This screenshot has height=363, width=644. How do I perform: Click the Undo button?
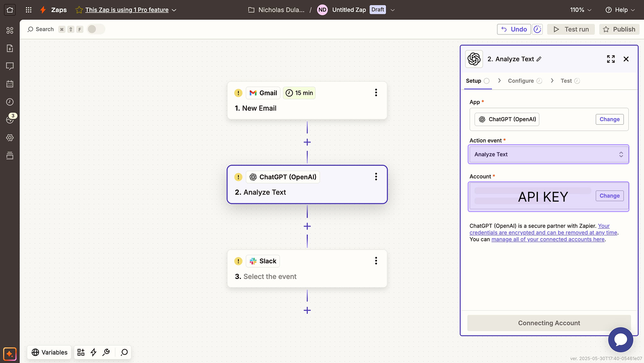point(514,29)
